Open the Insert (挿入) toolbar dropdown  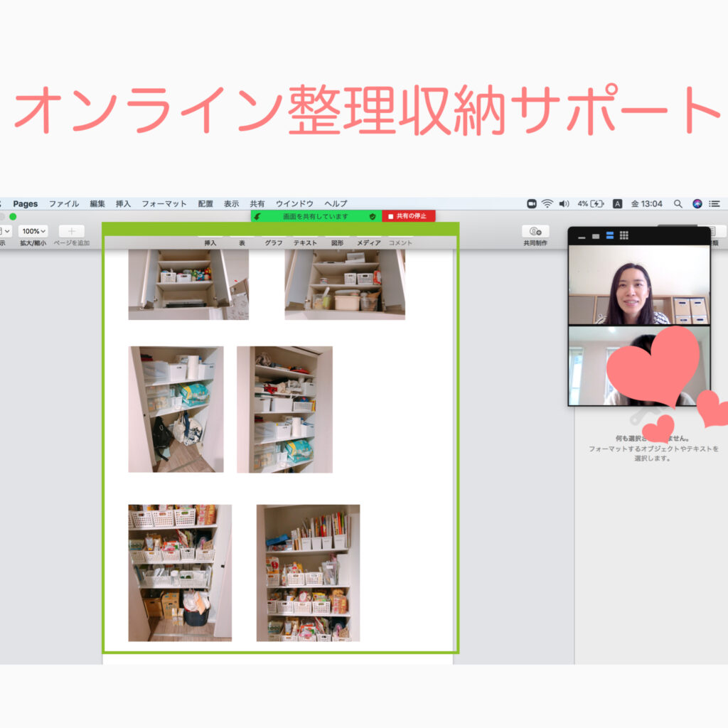click(210, 242)
